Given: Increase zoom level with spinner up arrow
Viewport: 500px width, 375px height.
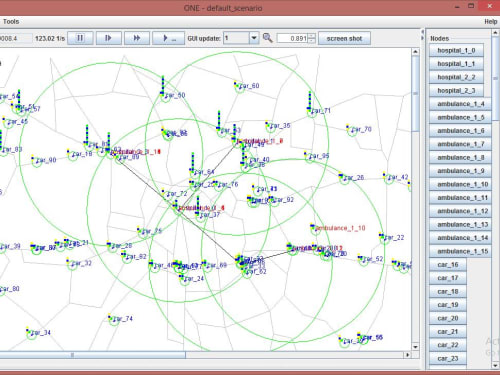Looking at the screenshot, I should pos(311,36).
